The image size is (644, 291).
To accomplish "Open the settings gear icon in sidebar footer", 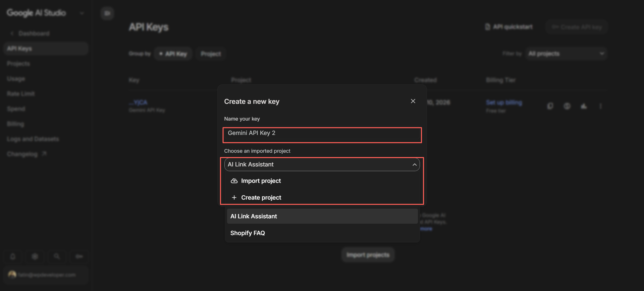I will (35, 257).
